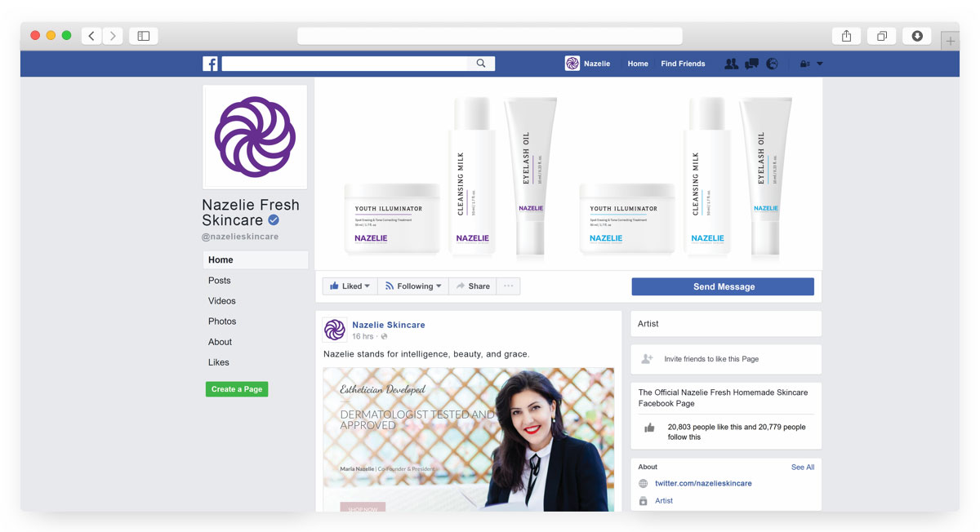This screenshot has height=532, width=980.
Task: Click the magnifier search button
Action: point(481,64)
